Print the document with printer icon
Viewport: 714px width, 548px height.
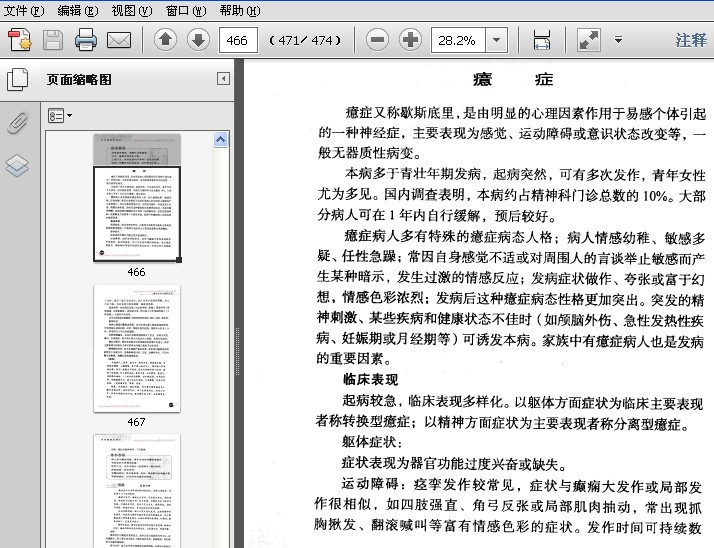click(86, 40)
